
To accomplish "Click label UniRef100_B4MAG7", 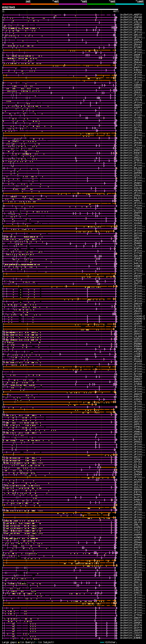I will click(x=131, y=379).
